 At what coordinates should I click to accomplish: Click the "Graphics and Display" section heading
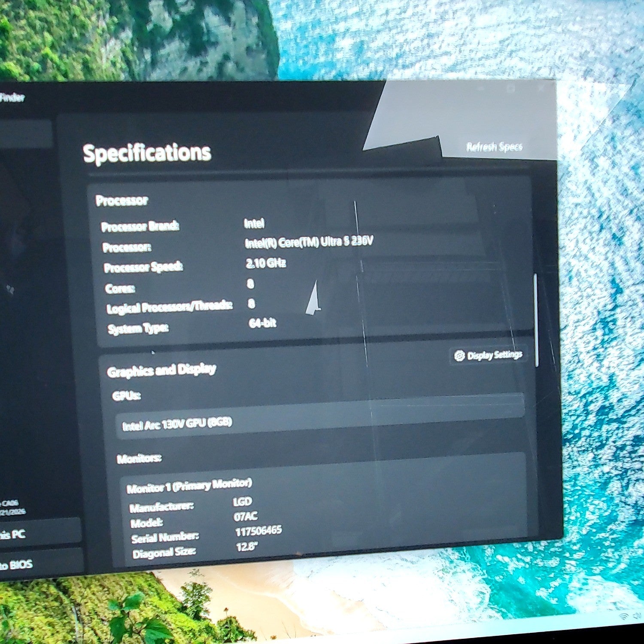pyautogui.click(x=161, y=370)
